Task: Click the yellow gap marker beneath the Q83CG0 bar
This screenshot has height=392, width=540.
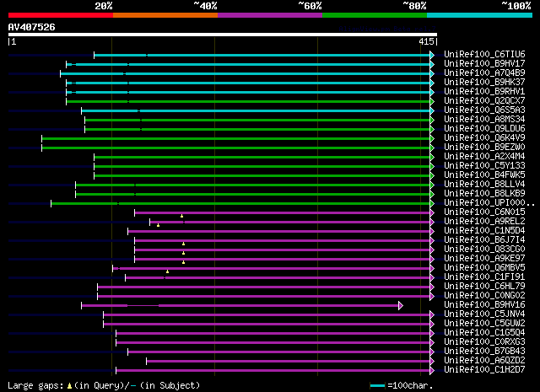Action: click(184, 253)
